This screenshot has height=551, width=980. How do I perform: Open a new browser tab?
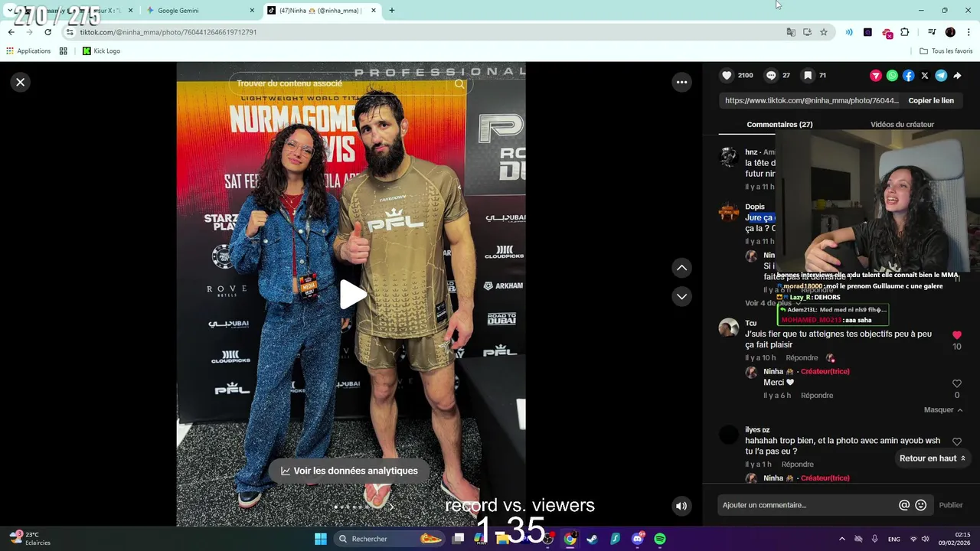[392, 11]
